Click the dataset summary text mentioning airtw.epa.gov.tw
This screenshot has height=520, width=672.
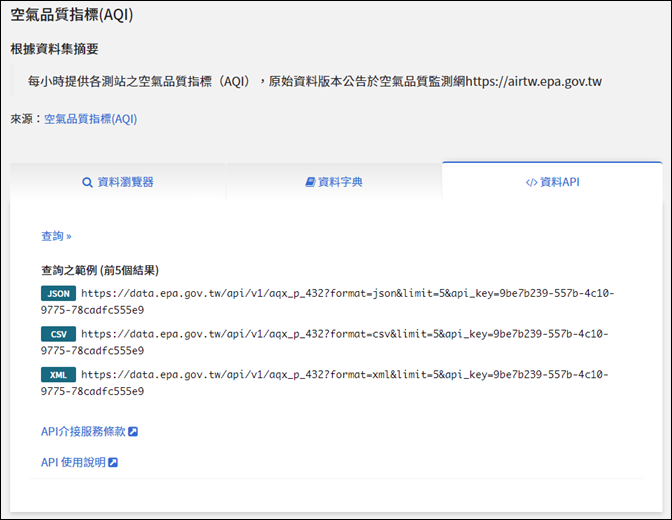(x=315, y=81)
